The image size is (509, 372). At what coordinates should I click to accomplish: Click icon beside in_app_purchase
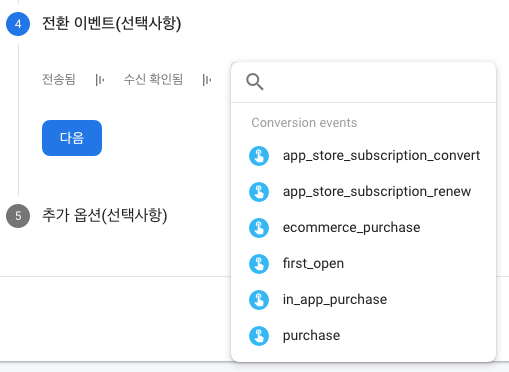tap(259, 300)
